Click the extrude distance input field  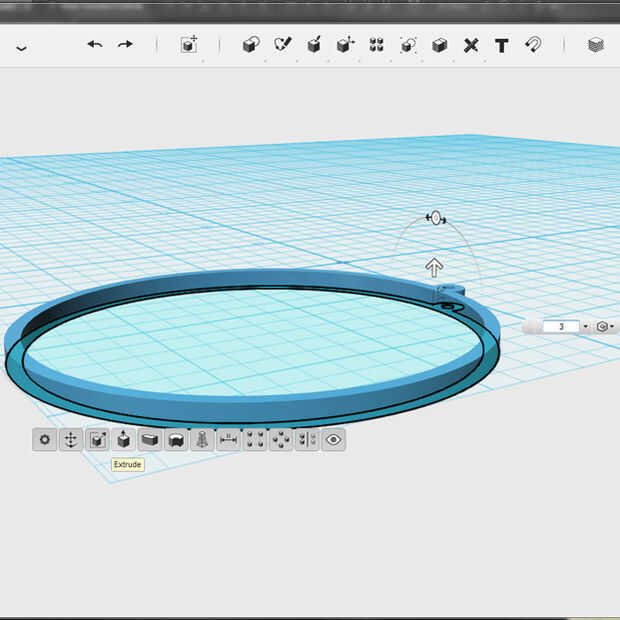[561, 327]
